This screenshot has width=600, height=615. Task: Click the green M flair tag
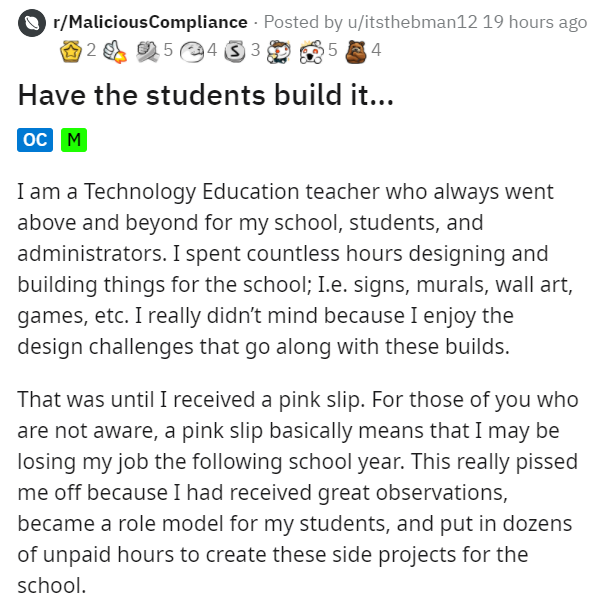[x=74, y=140]
